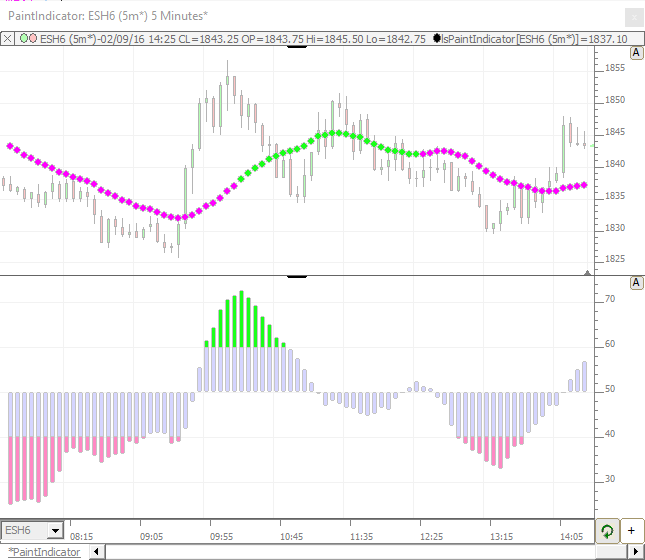This screenshot has height=560, width=645.
Task: Click the 11:35 time axis label
Action: (x=361, y=537)
